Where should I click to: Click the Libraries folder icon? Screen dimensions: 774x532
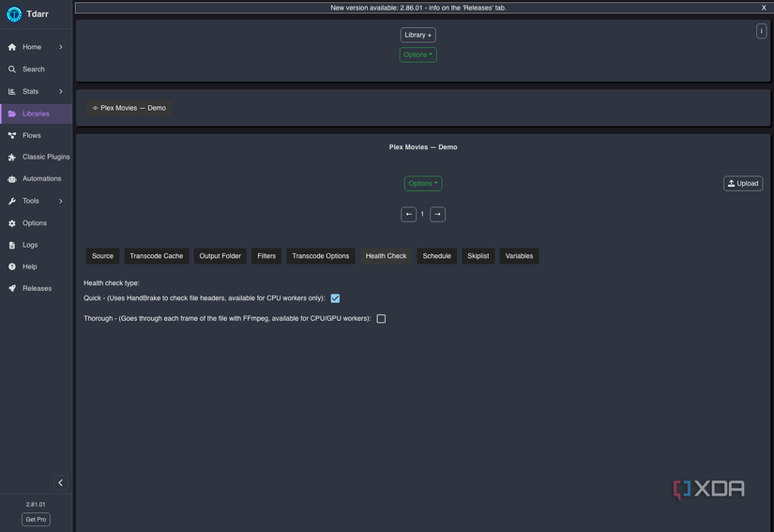click(x=12, y=114)
